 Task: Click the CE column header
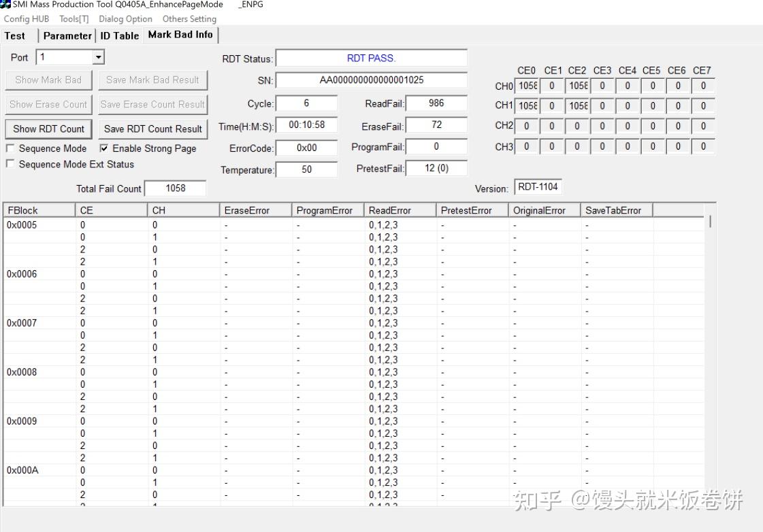[x=111, y=211]
